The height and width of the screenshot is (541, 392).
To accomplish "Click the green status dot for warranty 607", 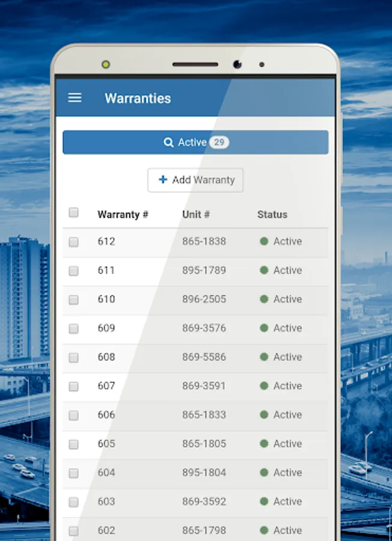I will tap(264, 386).
